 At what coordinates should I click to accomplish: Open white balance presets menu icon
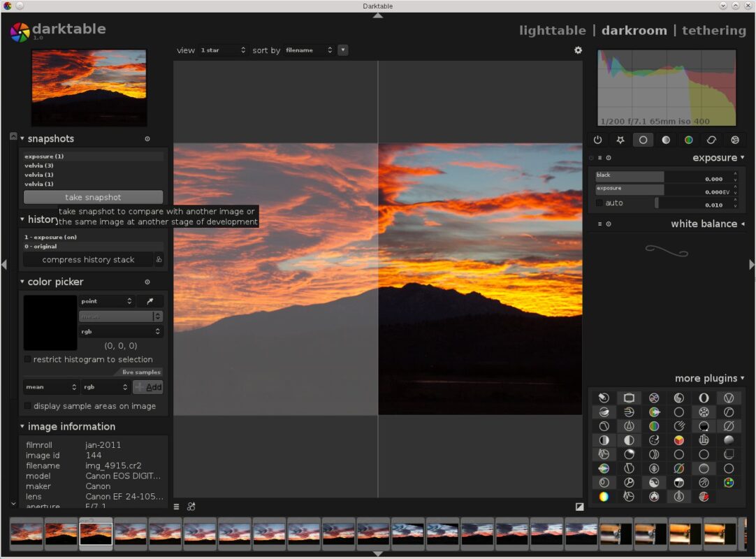pos(599,224)
